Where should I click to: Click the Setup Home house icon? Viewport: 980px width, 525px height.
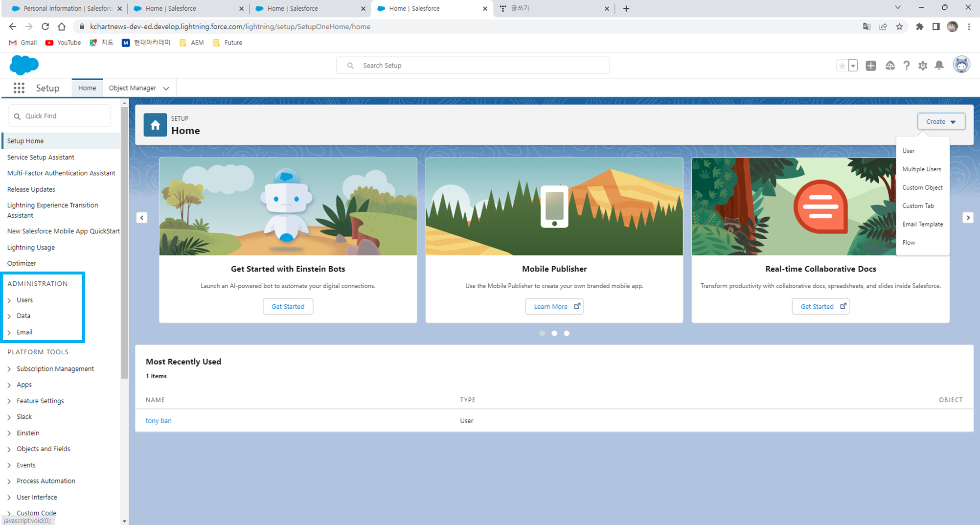pyautogui.click(x=155, y=125)
